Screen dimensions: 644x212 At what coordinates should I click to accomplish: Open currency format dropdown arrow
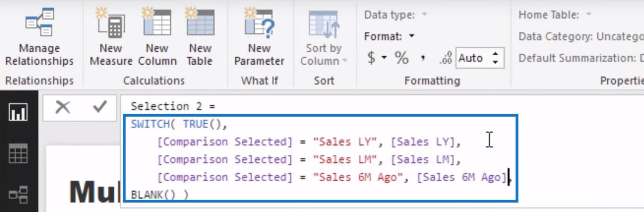pyautogui.click(x=384, y=58)
